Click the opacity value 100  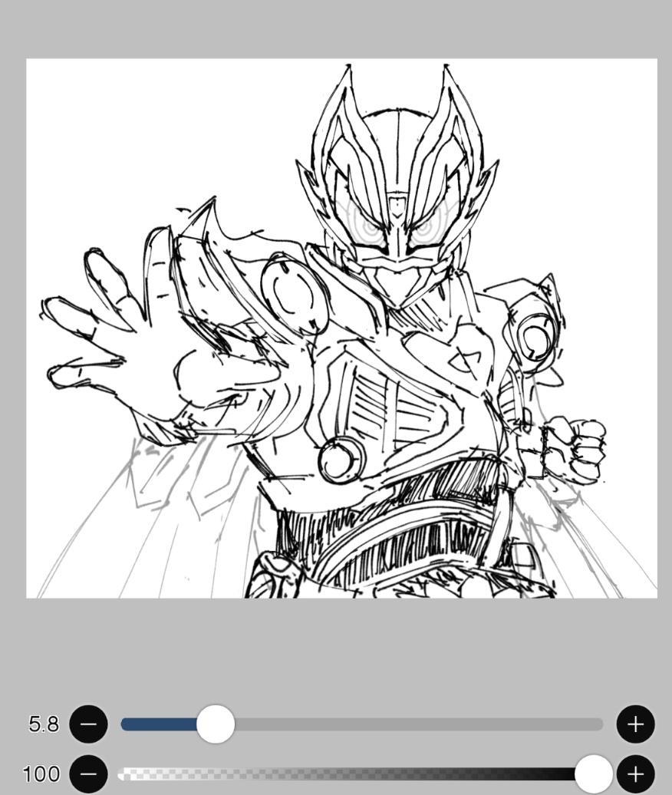(41, 774)
